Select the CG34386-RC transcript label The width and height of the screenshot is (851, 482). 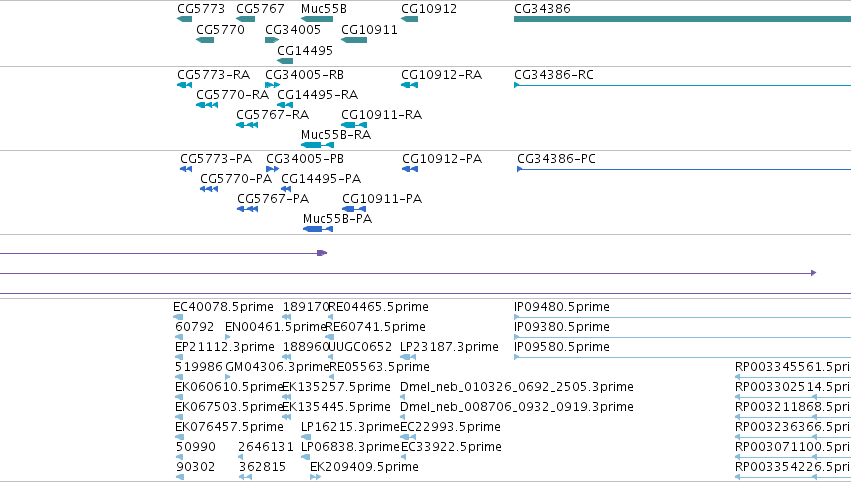pos(554,74)
